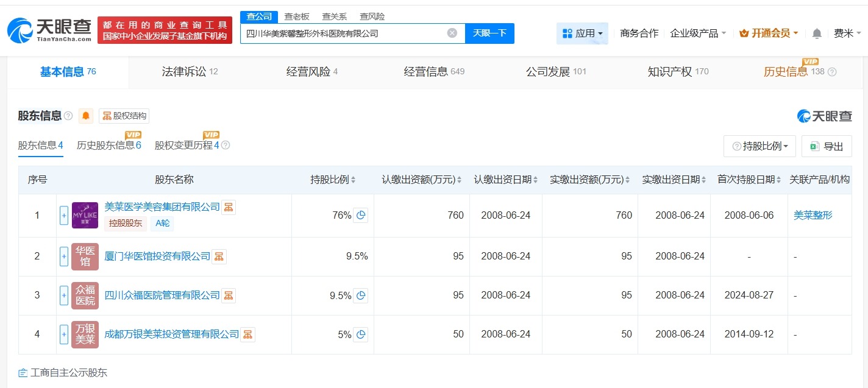This screenshot has width=868, height=388.
Task: Open the 应用 dropdown menu
Action: [582, 34]
